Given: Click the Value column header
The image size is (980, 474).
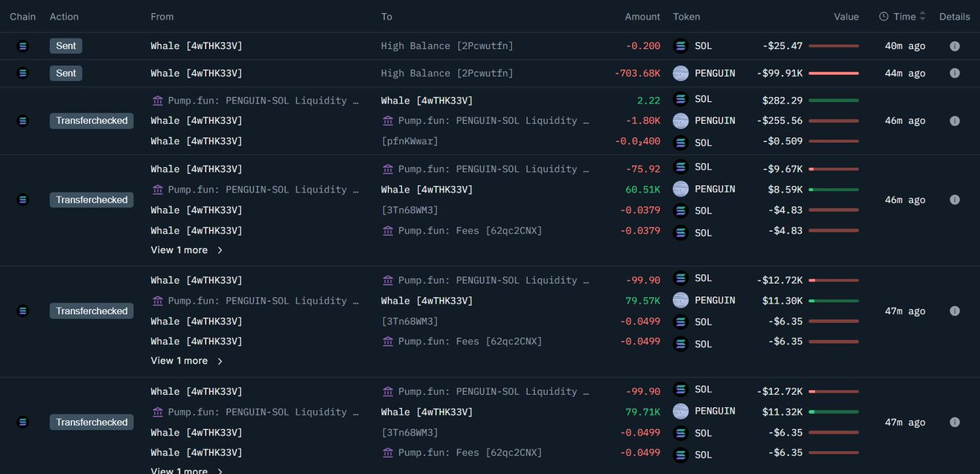Looking at the screenshot, I should point(846,16).
